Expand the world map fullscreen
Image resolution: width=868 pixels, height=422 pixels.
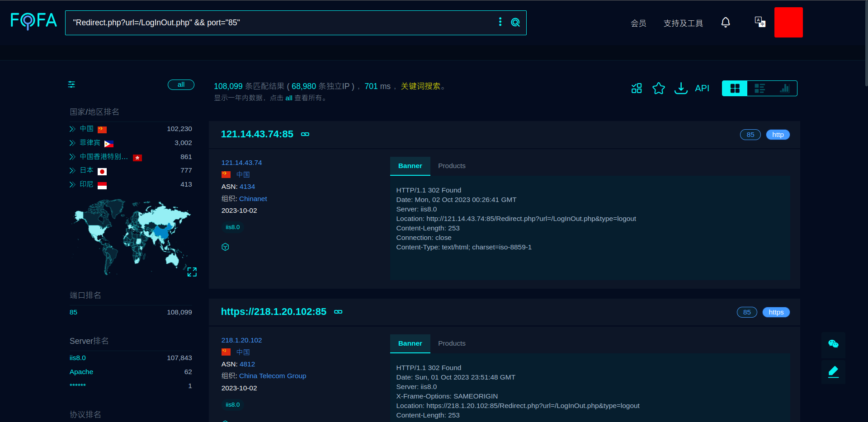coord(192,272)
